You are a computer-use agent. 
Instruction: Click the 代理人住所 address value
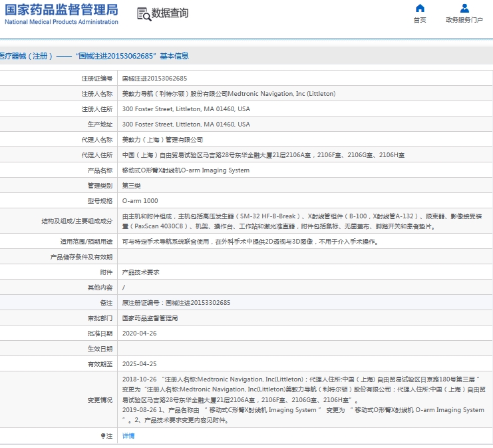point(263,155)
